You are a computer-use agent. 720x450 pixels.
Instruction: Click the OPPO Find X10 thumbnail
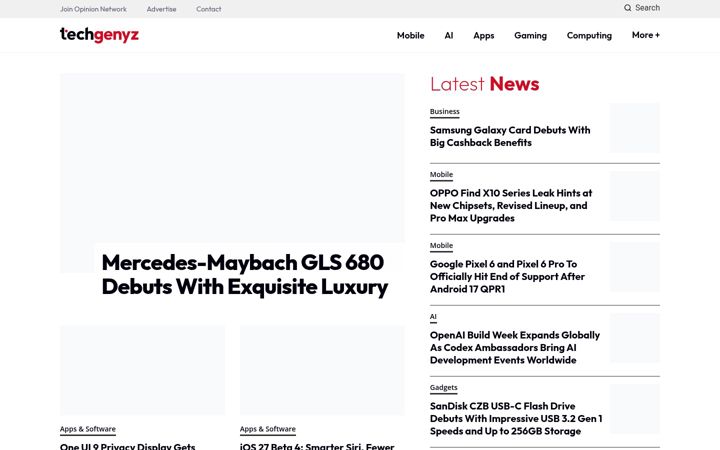(635, 197)
